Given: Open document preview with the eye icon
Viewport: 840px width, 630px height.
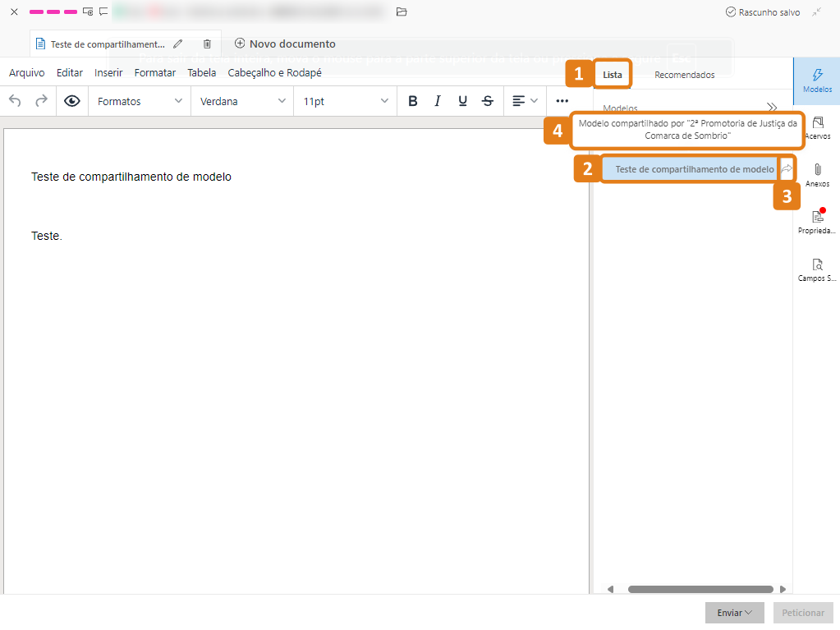Looking at the screenshot, I should 71,100.
